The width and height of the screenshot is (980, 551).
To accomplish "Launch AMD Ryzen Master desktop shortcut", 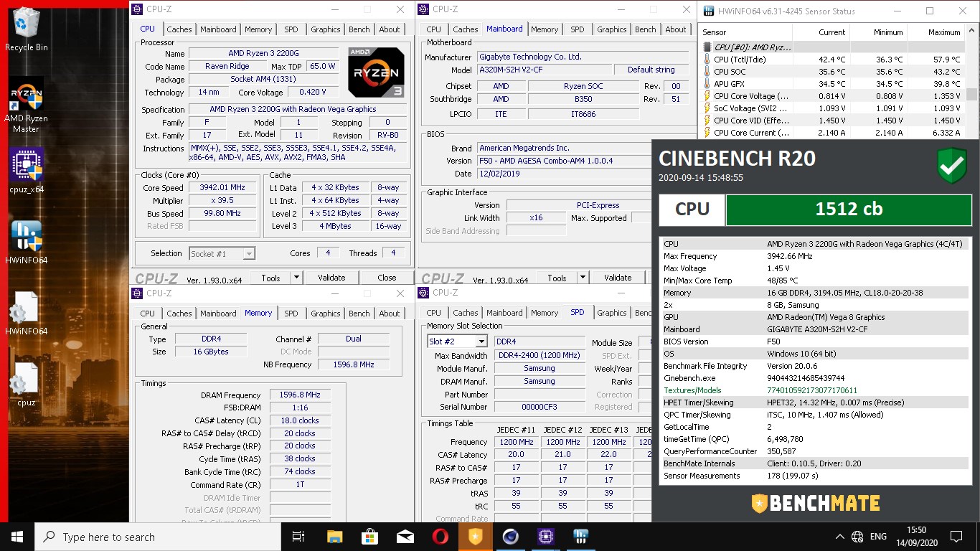I will pyautogui.click(x=27, y=105).
